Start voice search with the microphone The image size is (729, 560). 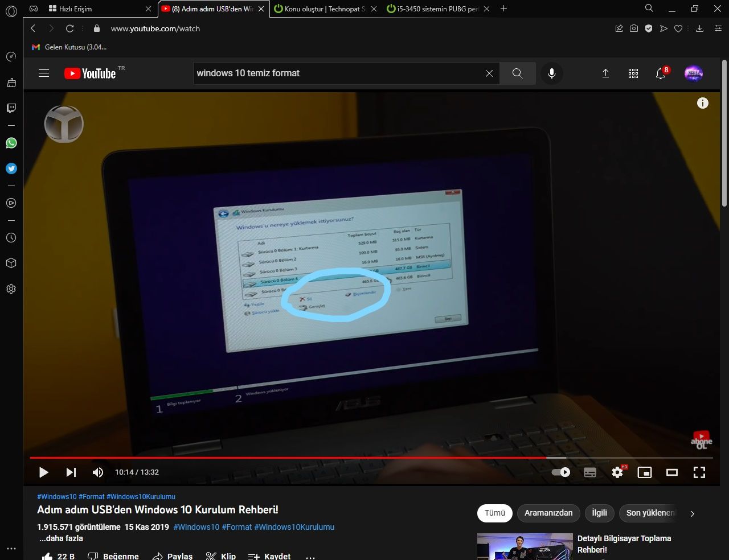[551, 73]
